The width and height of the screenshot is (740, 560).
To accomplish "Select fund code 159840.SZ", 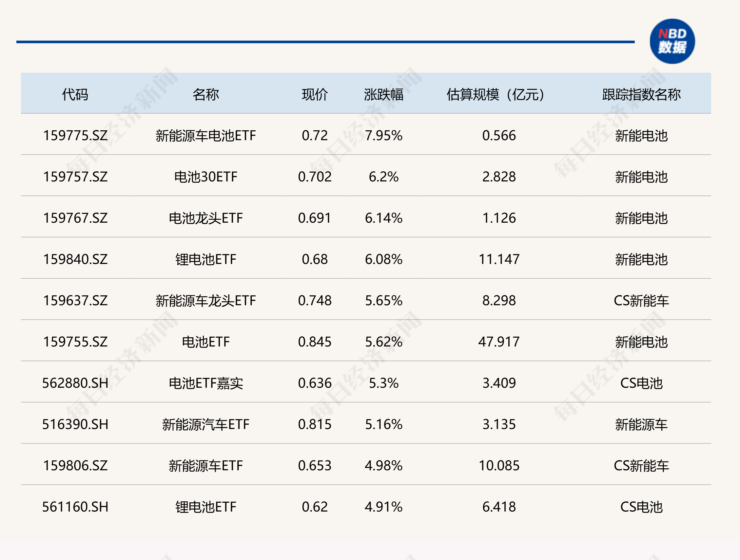I will 75,259.
